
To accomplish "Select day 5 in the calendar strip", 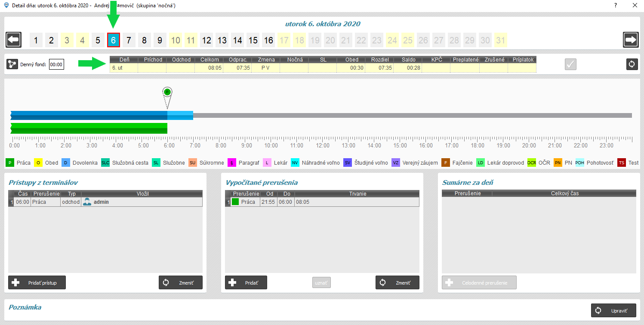I will (x=98, y=40).
